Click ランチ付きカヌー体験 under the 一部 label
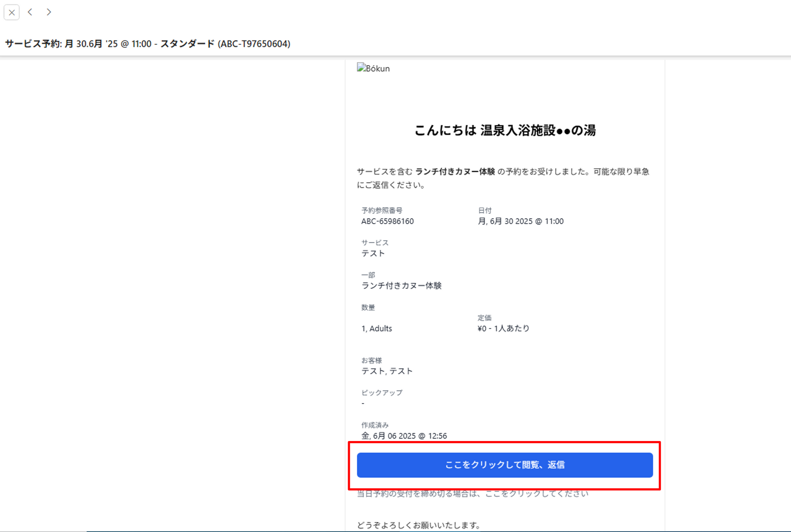Image resolution: width=791 pixels, height=532 pixels. 401,285
